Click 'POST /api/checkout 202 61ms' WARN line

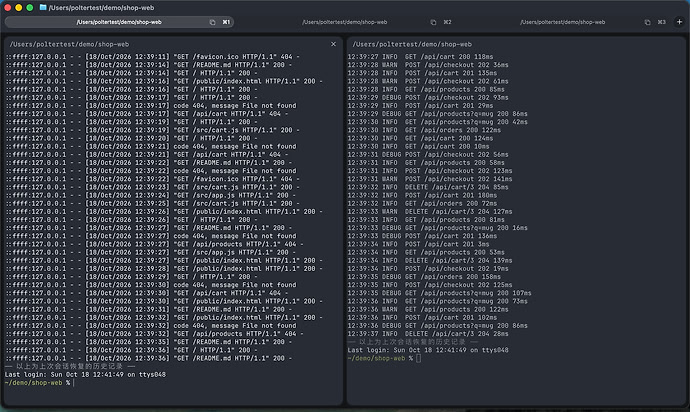point(428,81)
